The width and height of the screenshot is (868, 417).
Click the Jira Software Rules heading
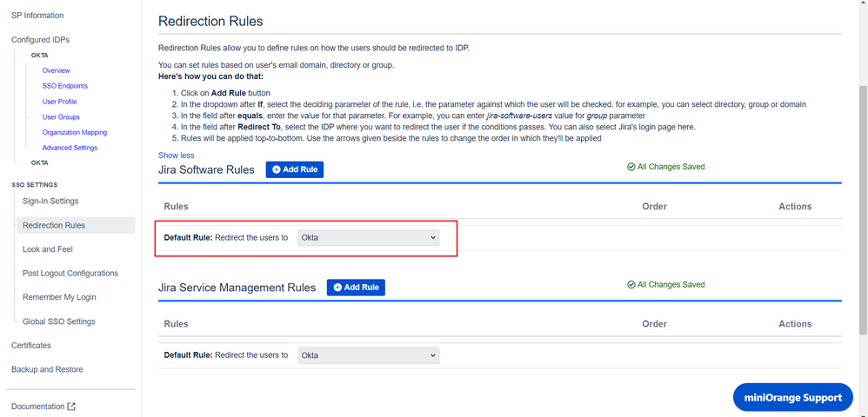click(x=206, y=169)
